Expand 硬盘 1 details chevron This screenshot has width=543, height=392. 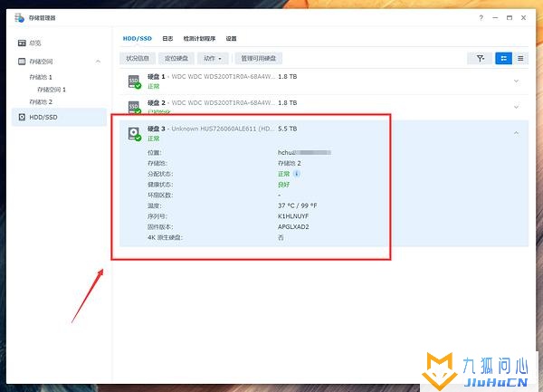(516, 81)
